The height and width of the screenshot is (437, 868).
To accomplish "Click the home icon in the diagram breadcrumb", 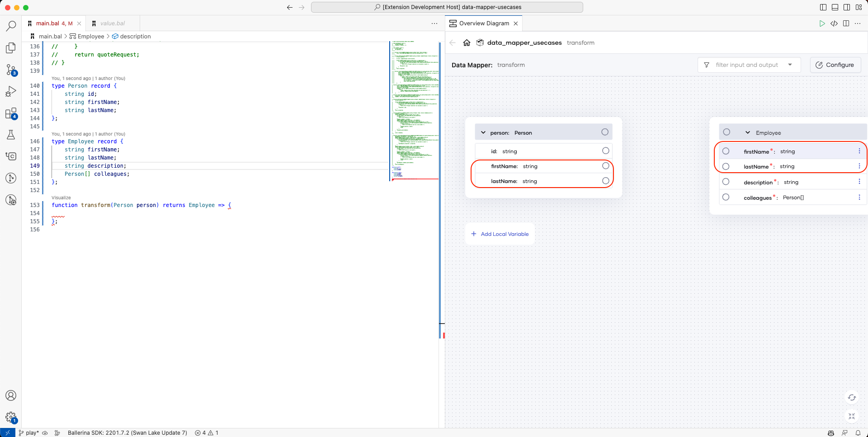I will (x=467, y=42).
